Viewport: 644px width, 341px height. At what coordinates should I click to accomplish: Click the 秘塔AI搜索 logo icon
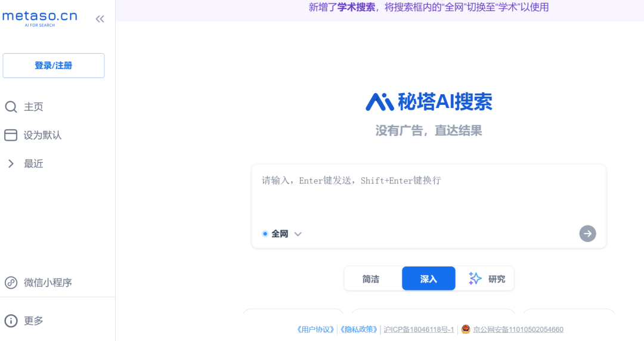[379, 102]
